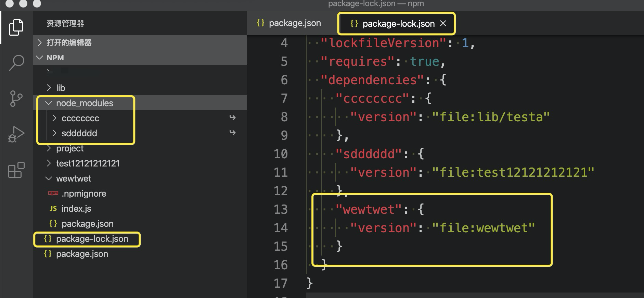The image size is (644, 298).
Task: Collapse the NPM workspace section
Action: pos(55,58)
